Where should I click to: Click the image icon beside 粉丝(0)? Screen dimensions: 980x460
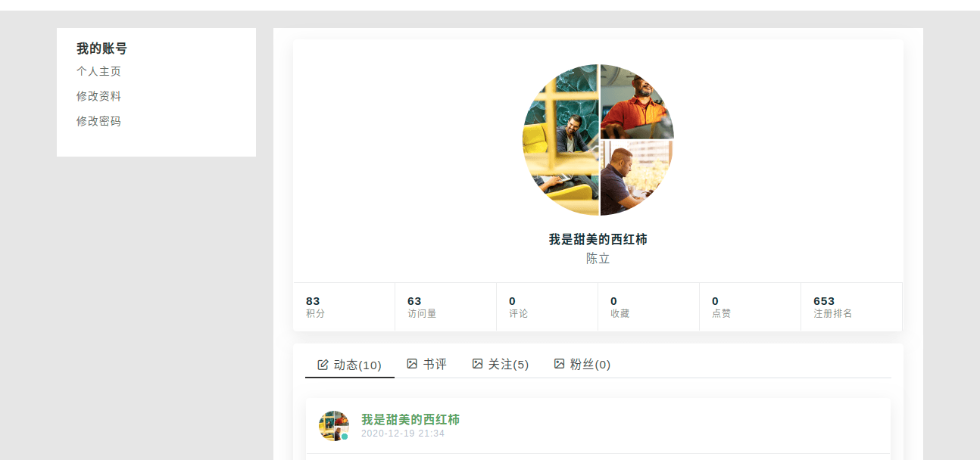click(x=559, y=364)
